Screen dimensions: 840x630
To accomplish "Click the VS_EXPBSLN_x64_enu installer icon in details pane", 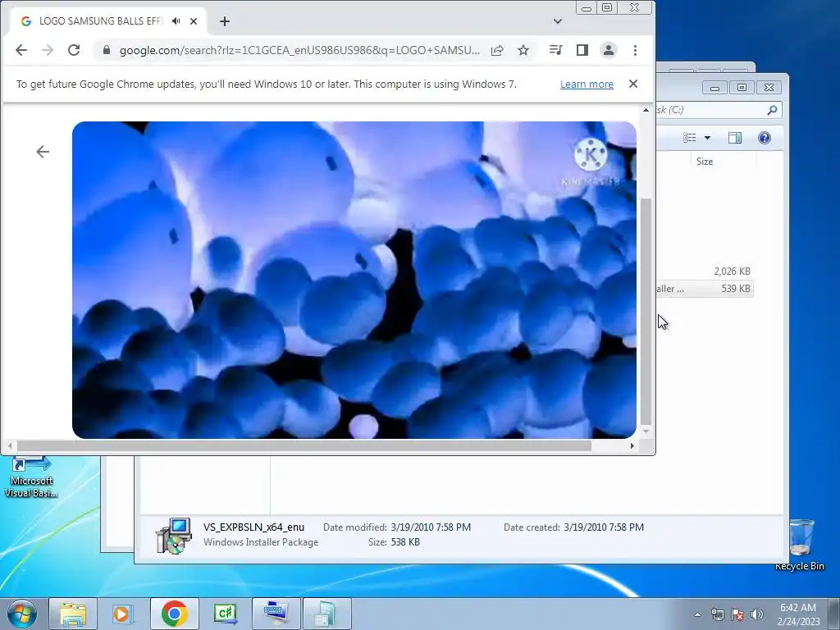I will [173, 535].
